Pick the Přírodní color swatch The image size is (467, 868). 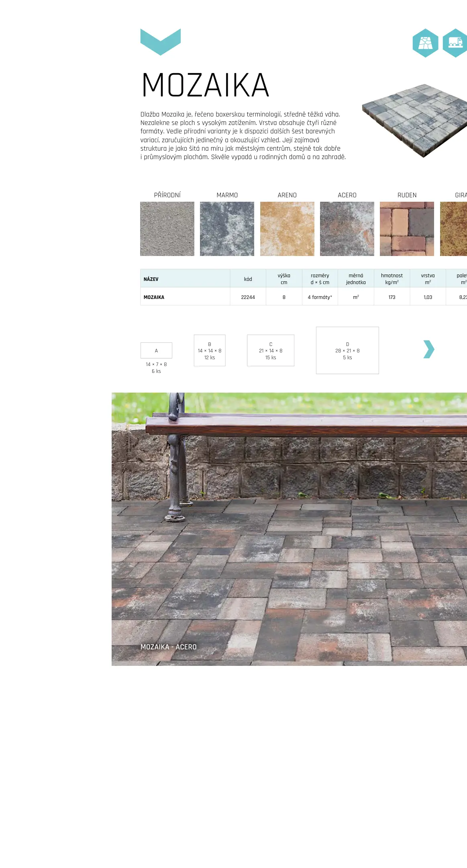tap(167, 229)
